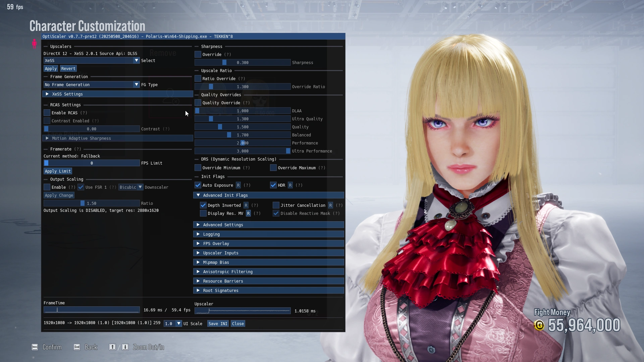Expand the Resource Barriers section
The image size is (644, 362).
[269, 281]
